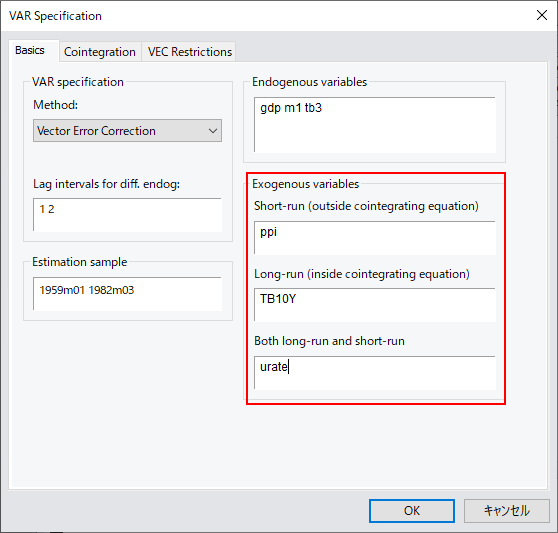Click the 'Both long-run and short-run' label
Image resolution: width=558 pixels, height=533 pixels.
pos(329,341)
